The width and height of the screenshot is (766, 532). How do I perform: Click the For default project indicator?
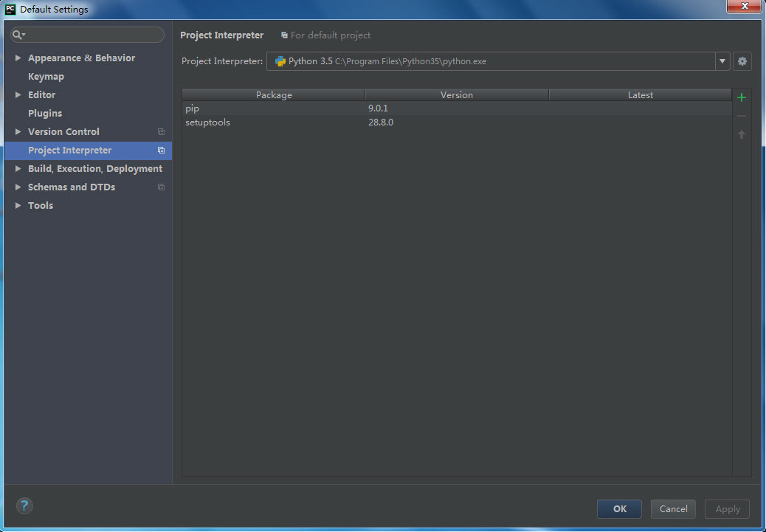[x=325, y=35]
